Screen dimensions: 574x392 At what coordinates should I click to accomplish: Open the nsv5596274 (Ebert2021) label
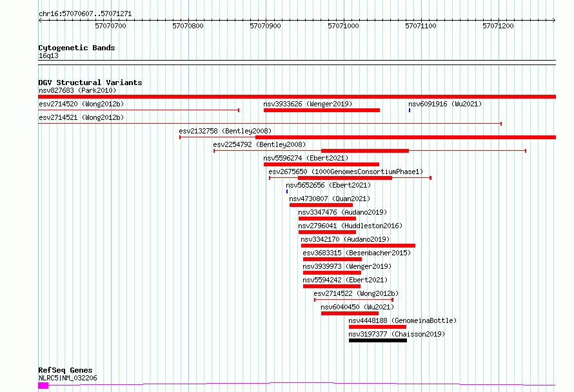click(x=306, y=158)
